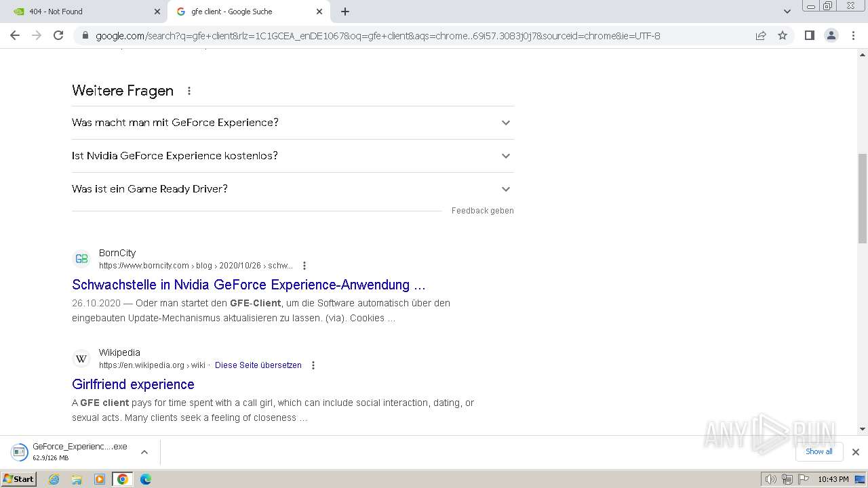Click the page vertical scrollbar thumb
The width and height of the screenshot is (868, 488).
(x=863, y=198)
